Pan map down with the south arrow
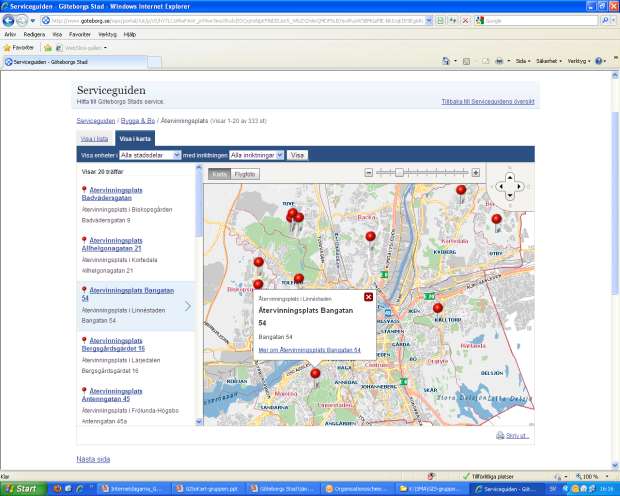 [x=510, y=195]
